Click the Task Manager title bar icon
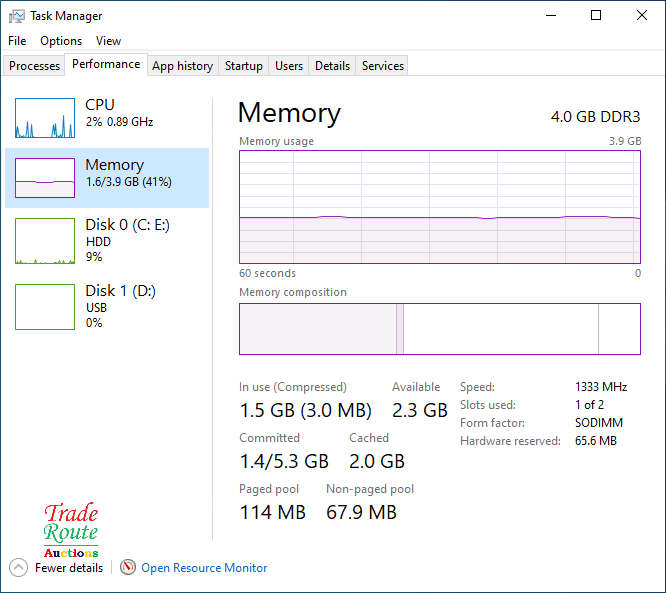666x593 pixels. [x=17, y=16]
